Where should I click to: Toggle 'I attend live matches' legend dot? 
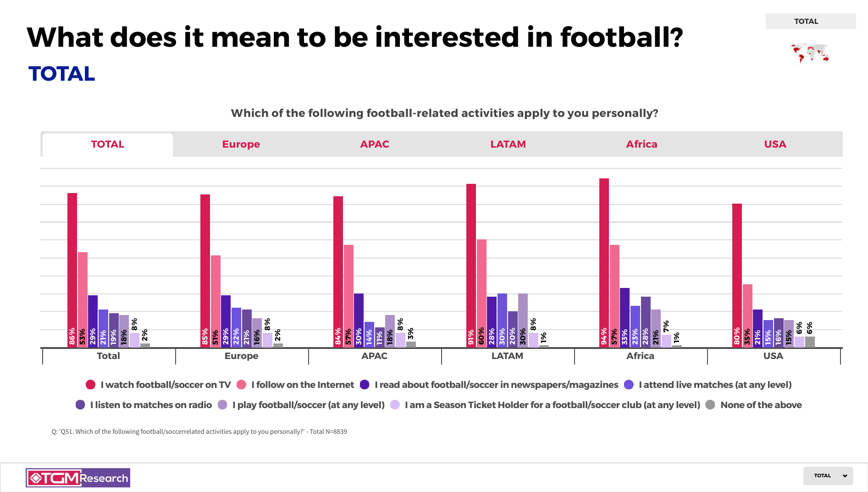[629, 385]
